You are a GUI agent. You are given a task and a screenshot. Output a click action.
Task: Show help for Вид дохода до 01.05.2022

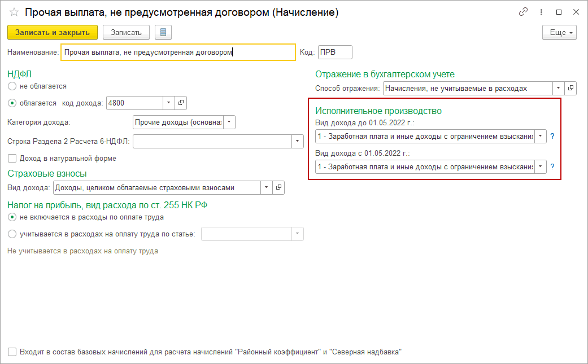(x=552, y=136)
